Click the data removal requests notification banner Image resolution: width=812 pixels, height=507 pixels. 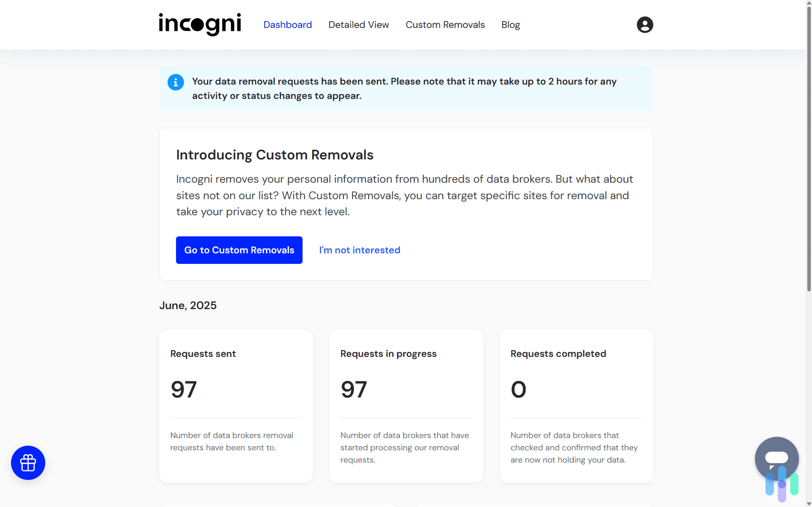[x=405, y=88]
